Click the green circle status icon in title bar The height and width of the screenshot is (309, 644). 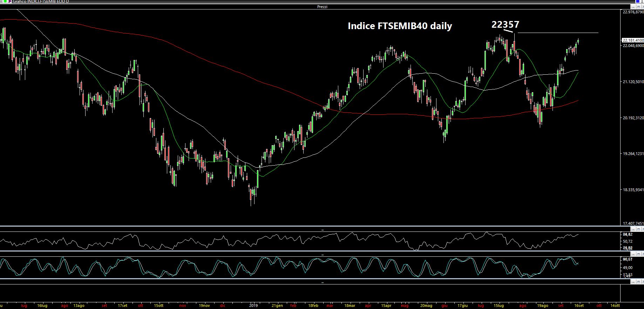pyautogui.click(x=6, y=1)
